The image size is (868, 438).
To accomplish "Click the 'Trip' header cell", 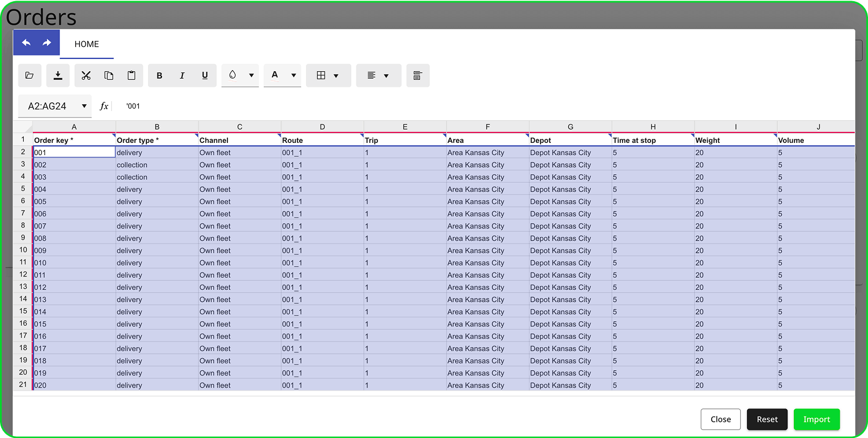I will (405, 140).
